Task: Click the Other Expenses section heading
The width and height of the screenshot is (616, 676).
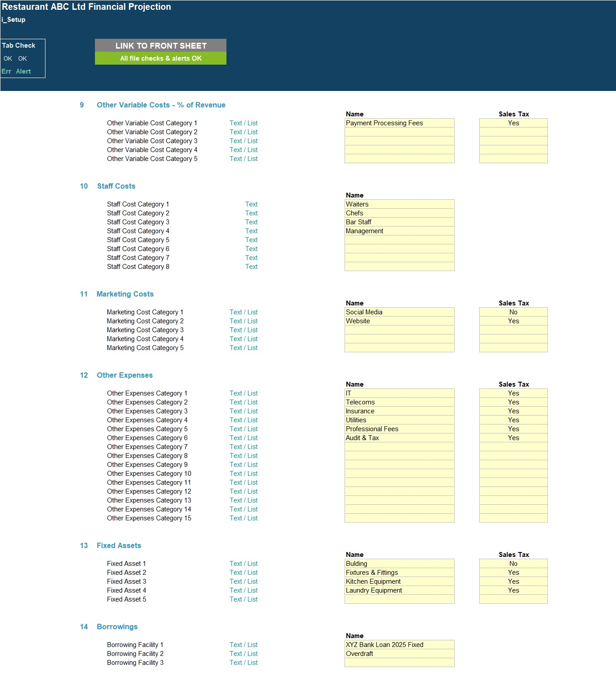Action: (x=125, y=375)
